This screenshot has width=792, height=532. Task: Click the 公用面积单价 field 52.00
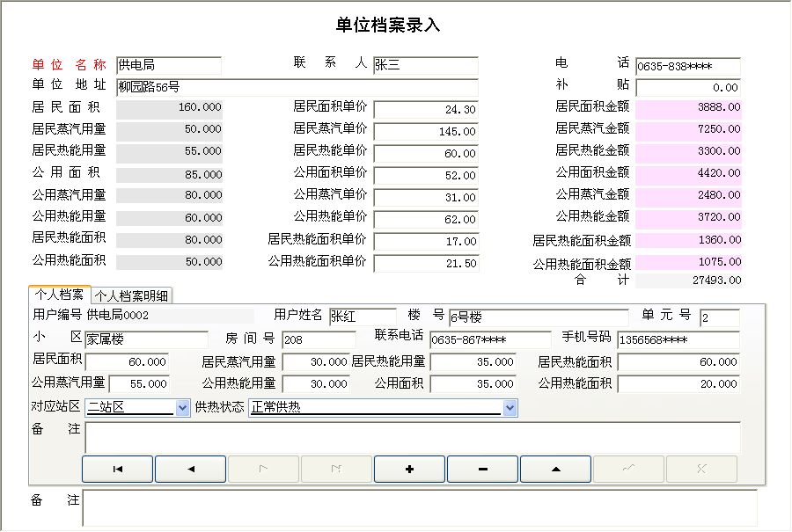[x=426, y=175]
